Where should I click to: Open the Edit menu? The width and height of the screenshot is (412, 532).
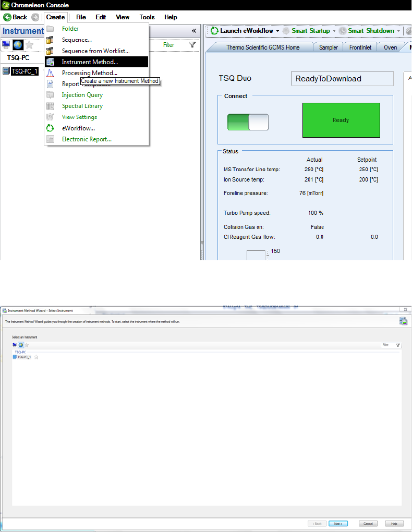(x=101, y=17)
